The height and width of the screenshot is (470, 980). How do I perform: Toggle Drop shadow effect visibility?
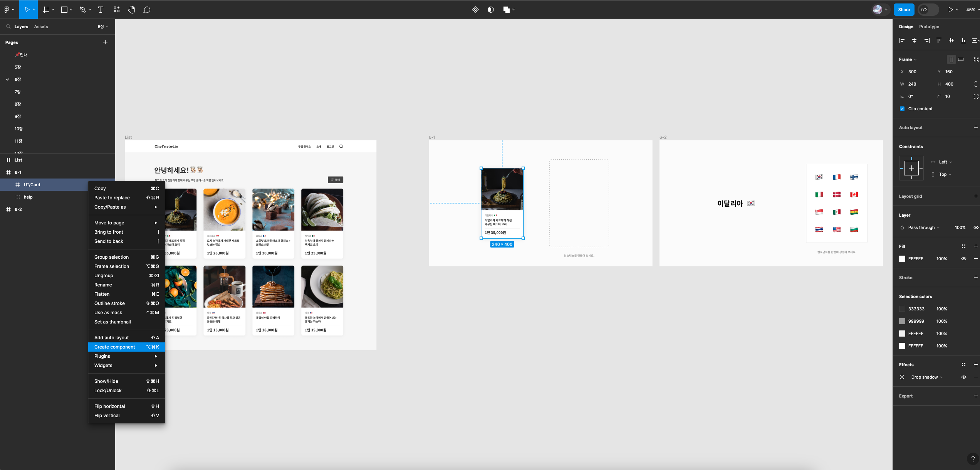tap(963, 377)
